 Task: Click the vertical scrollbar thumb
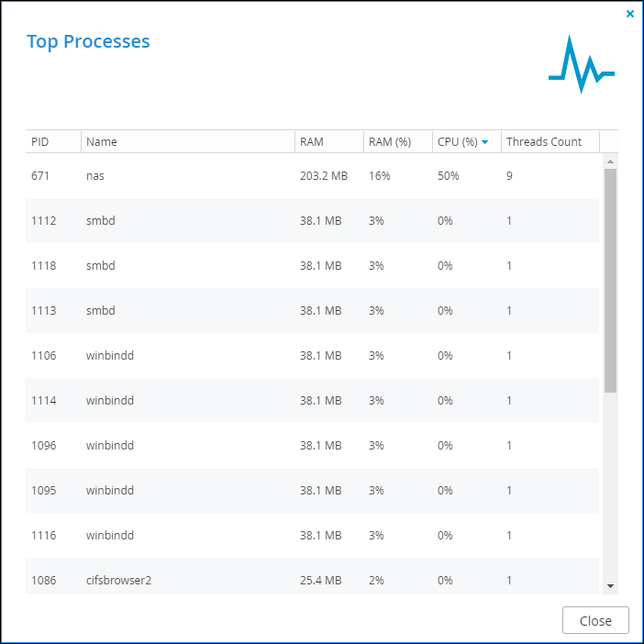(x=610, y=281)
